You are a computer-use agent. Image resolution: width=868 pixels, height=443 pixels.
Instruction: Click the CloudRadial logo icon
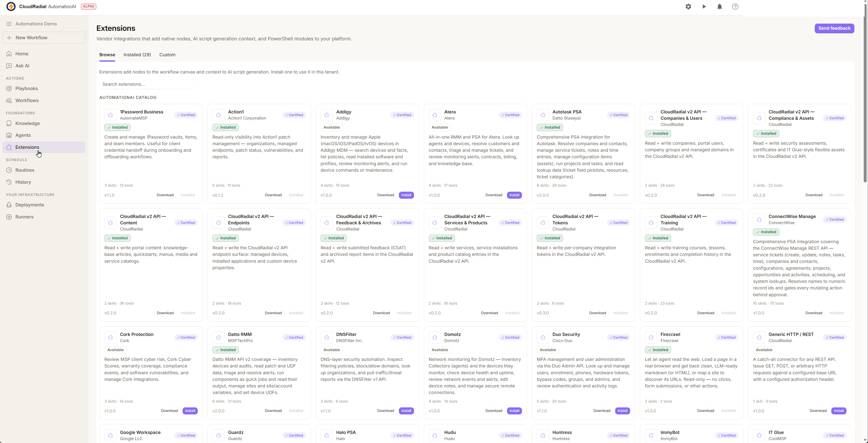(x=11, y=6)
